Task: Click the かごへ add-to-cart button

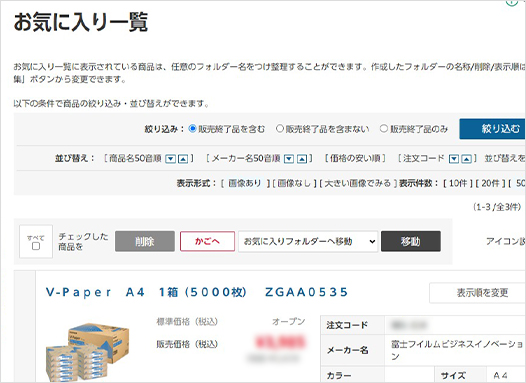Action: (207, 241)
